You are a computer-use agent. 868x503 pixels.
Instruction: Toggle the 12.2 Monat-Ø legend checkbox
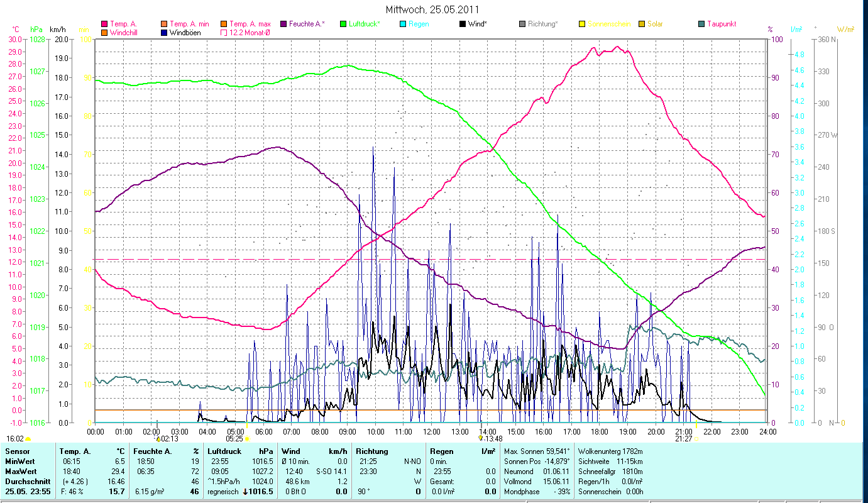coord(224,33)
